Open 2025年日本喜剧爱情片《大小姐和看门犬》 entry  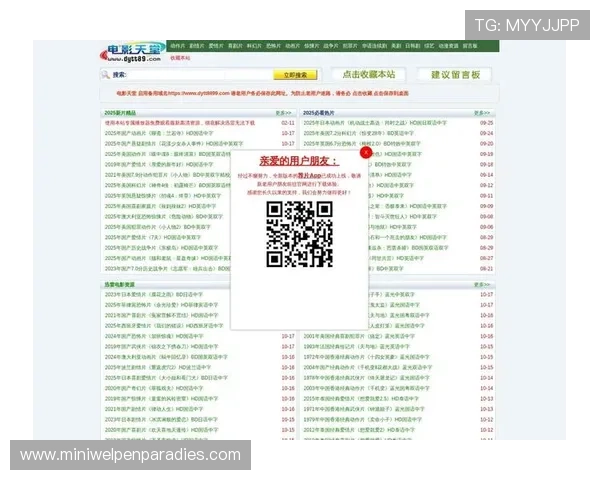(166, 378)
